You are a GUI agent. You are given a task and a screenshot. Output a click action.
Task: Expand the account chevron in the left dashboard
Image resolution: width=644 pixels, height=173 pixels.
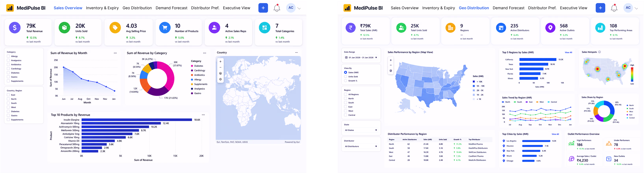[299, 8]
